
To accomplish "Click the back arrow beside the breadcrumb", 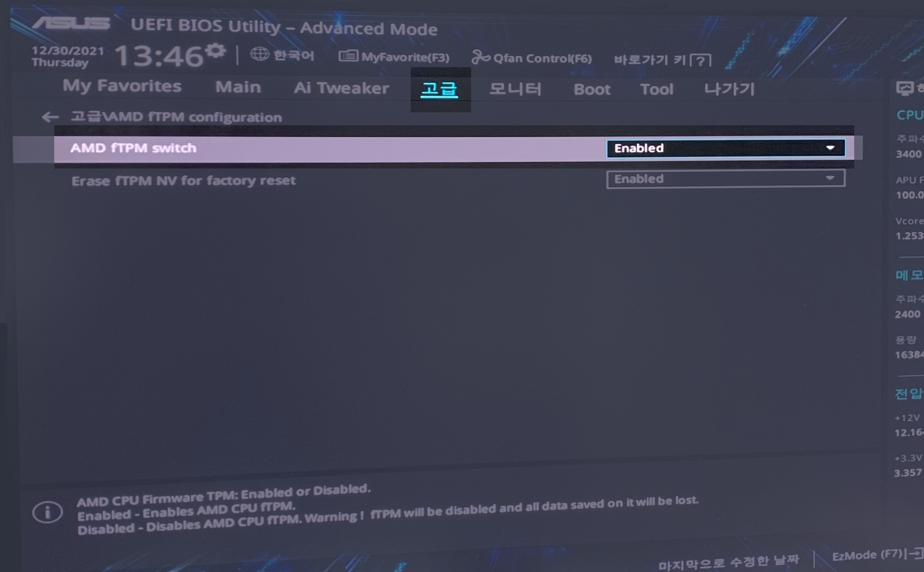I will (x=50, y=117).
